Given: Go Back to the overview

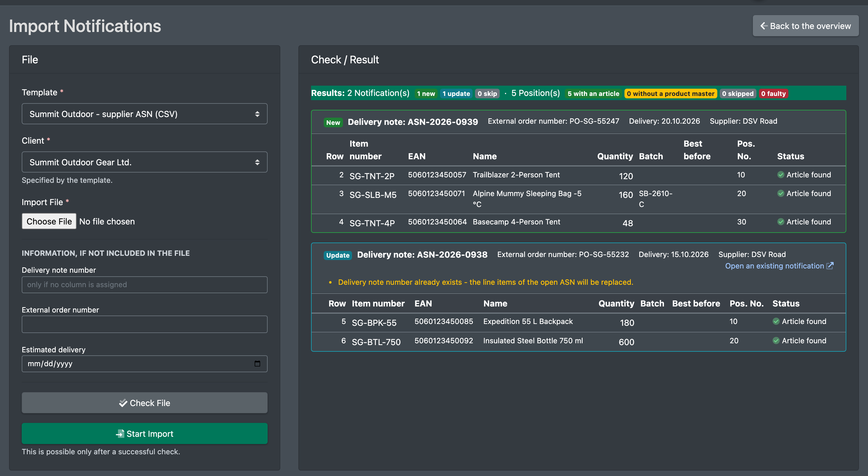Looking at the screenshot, I should pyautogui.click(x=805, y=26).
